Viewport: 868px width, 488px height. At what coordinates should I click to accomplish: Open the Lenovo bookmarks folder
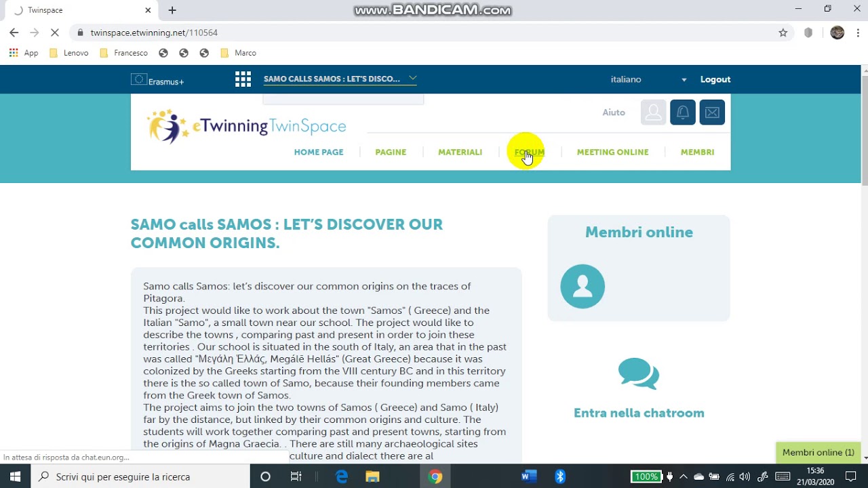coord(69,53)
